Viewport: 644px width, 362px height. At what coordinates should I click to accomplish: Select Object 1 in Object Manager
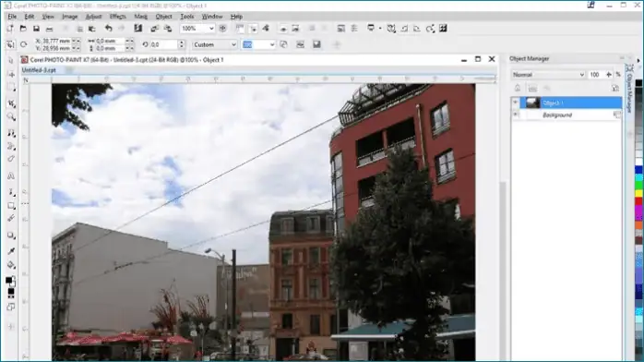[571, 103]
